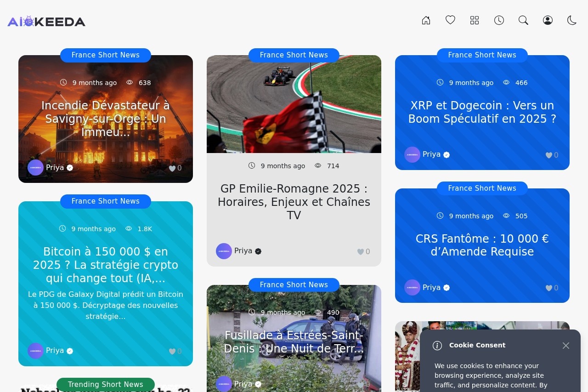
Task: Open the Bitcoin à 150 000 $ article
Action: click(106, 265)
